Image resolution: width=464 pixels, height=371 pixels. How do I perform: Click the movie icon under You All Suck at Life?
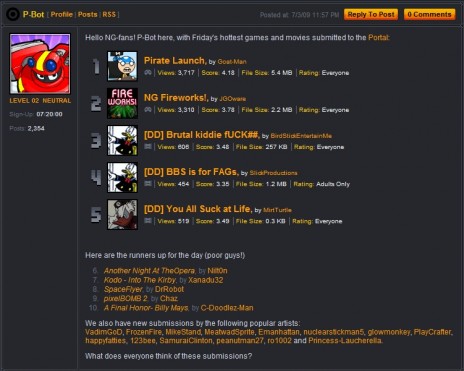[x=148, y=221]
